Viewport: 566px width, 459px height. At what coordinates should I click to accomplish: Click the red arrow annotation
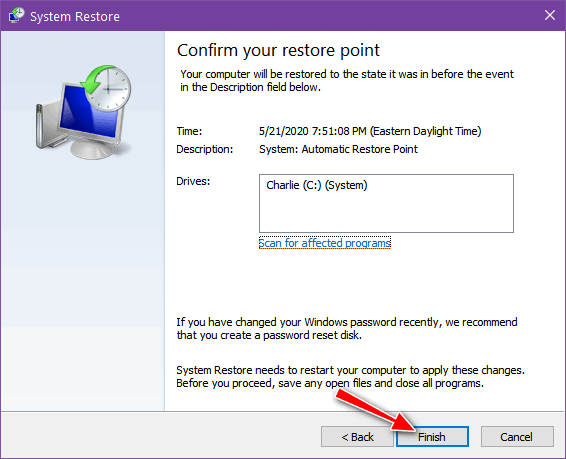coord(375,411)
